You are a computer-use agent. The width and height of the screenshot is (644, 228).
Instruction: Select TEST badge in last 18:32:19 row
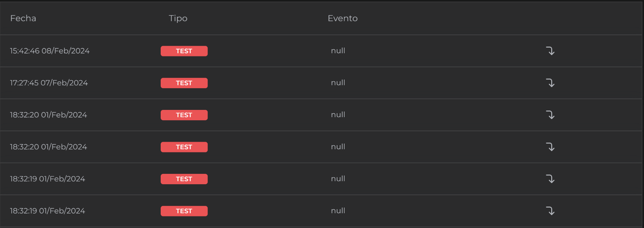tap(184, 211)
